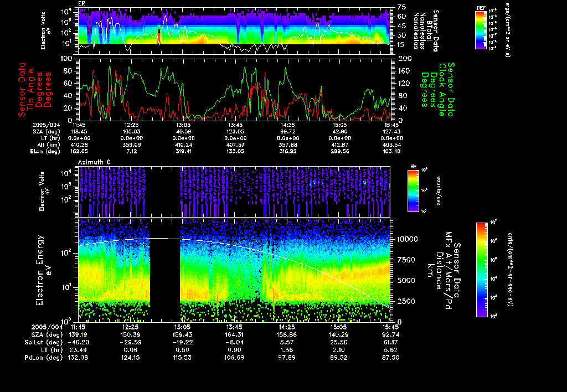Select altitude value 412.87
The width and height of the screenshot is (567, 392).
340,145
